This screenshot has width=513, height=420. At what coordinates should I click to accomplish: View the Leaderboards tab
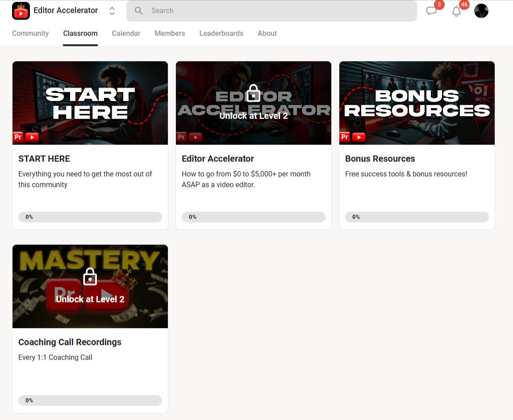click(x=221, y=33)
